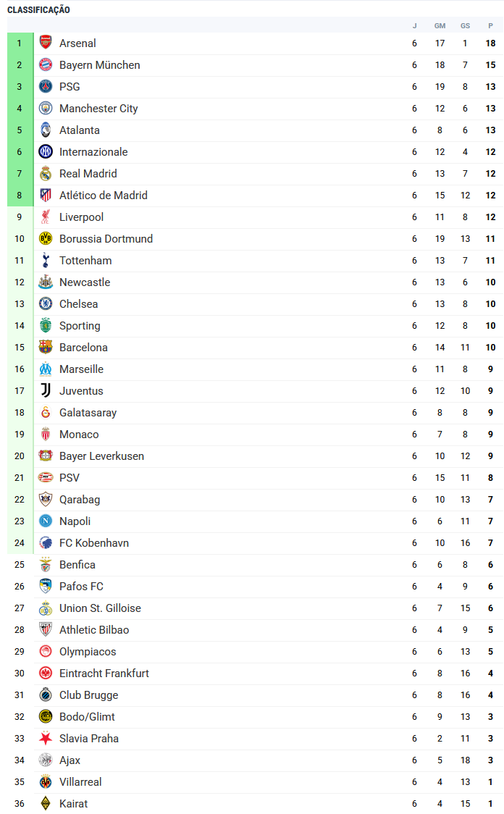
Task: Click the GM goals scored column header
Action: point(440,26)
